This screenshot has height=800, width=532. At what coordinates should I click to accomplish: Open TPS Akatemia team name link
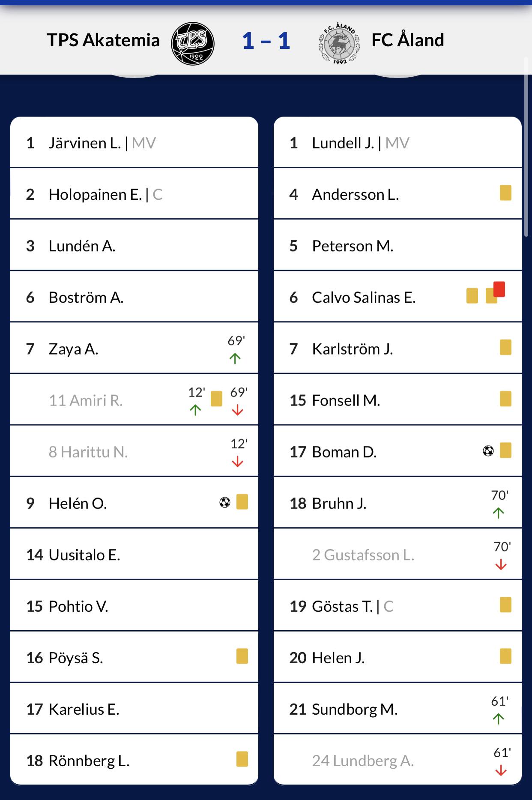tap(103, 40)
